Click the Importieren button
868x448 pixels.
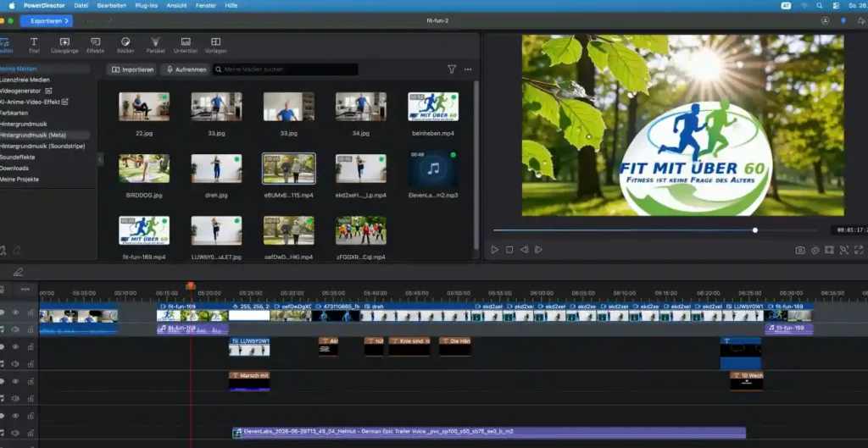(x=132, y=69)
